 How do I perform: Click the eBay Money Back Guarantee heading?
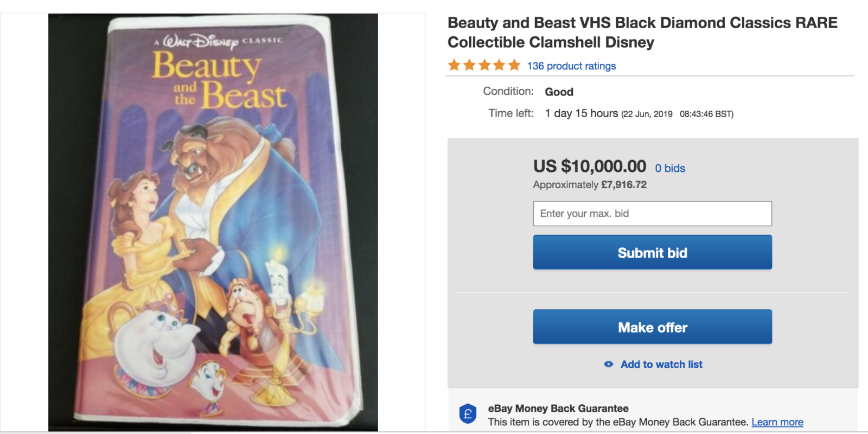pyautogui.click(x=558, y=409)
